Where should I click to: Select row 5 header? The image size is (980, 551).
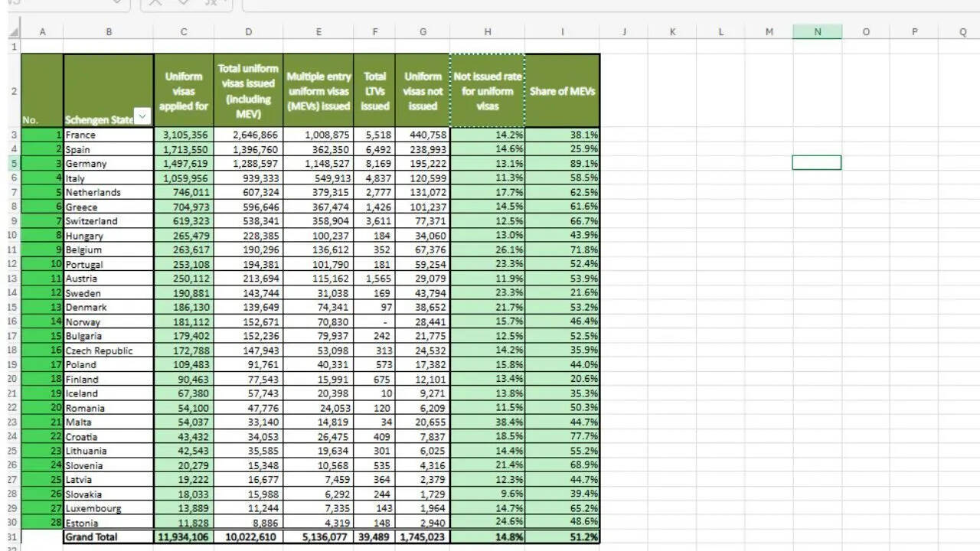[x=14, y=163]
